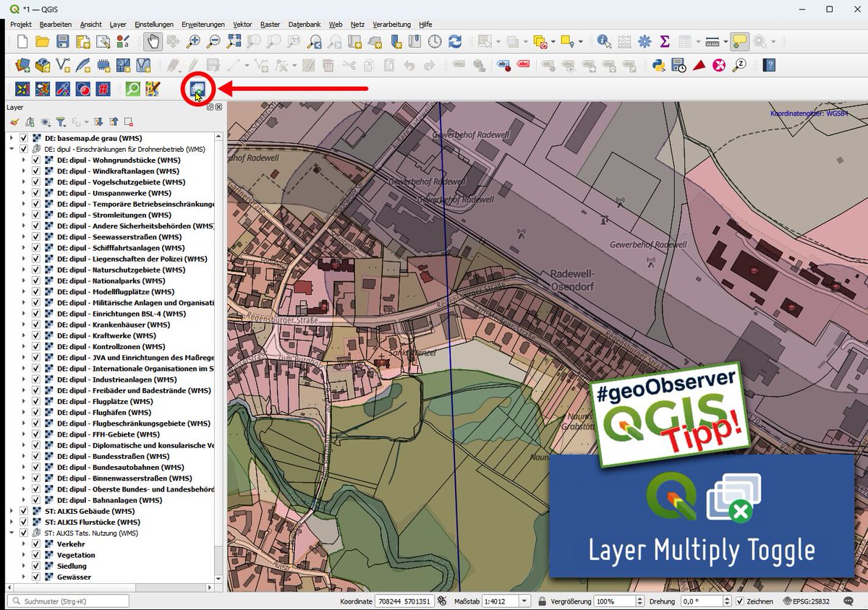868x610 pixels.
Task: Click Expand All icon in Layer panel
Action: pyautogui.click(x=98, y=122)
